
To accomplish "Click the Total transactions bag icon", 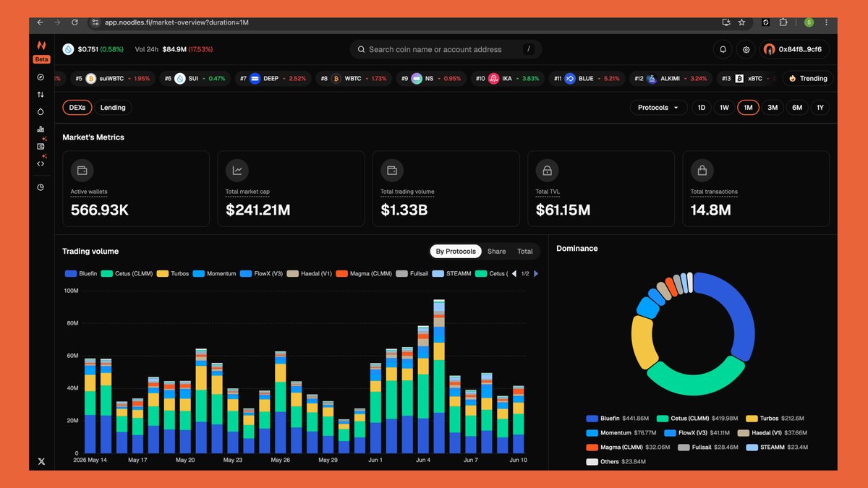I will (702, 171).
